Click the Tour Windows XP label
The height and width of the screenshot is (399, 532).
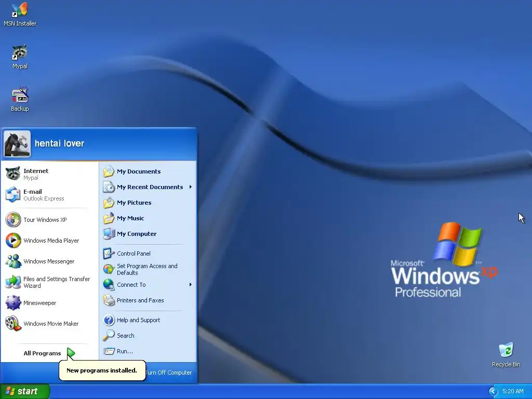click(45, 220)
